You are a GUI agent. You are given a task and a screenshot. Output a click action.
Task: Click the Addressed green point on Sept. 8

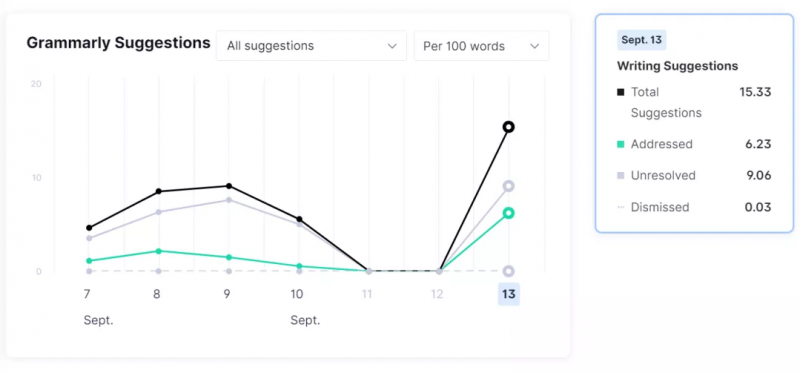(159, 251)
